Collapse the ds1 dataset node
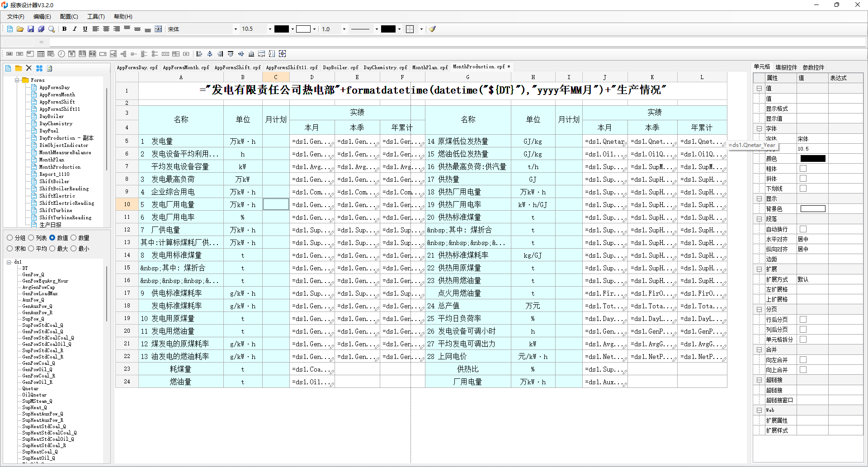Image resolution: width=868 pixels, height=467 pixels. point(9,262)
